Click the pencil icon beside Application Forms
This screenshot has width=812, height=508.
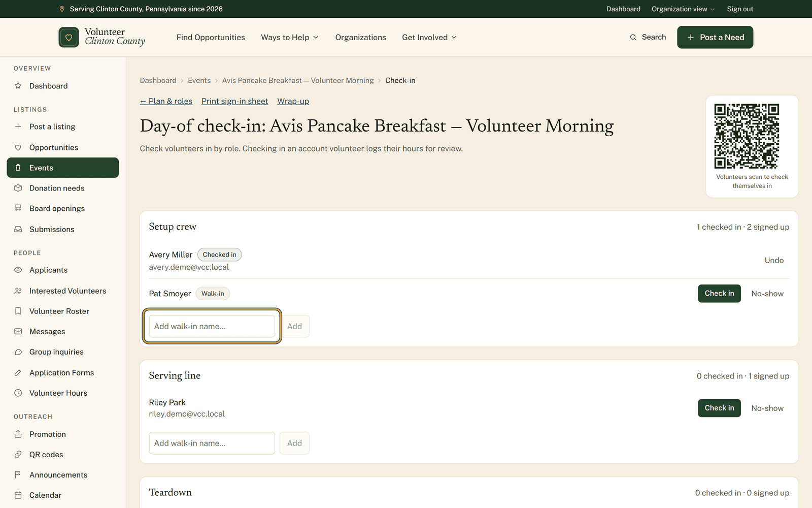click(x=18, y=372)
